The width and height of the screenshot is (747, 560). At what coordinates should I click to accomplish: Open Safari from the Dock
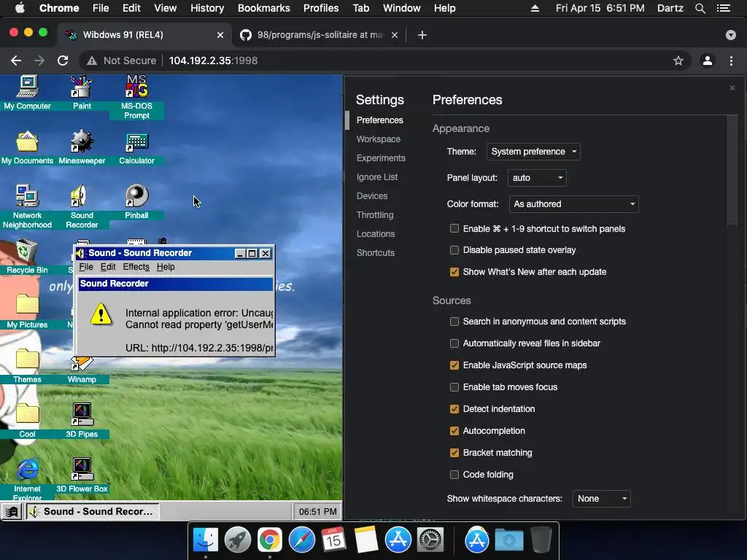(301, 540)
